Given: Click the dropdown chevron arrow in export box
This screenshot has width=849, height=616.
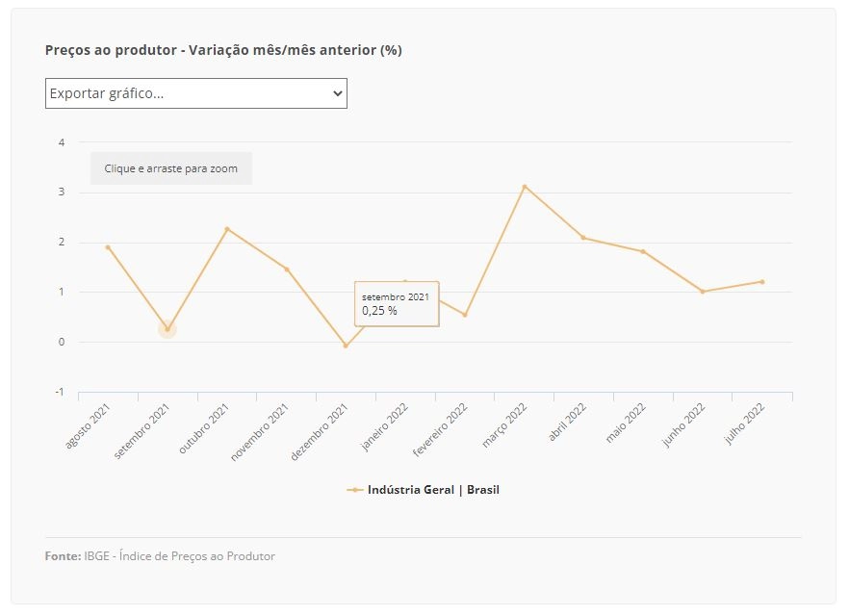Looking at the screenshot, I should [337, 93].
